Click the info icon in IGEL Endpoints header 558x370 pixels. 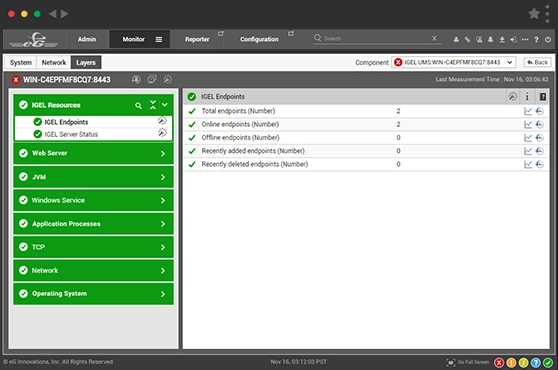point(527,96)
